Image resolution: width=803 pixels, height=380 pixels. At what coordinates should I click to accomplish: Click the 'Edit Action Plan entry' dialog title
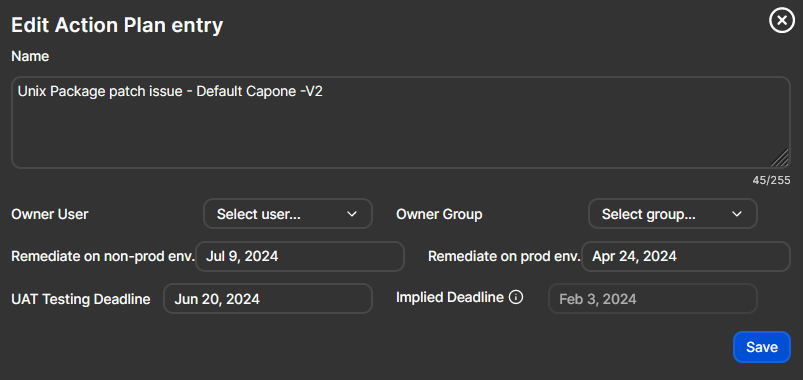tap(117, 25)
